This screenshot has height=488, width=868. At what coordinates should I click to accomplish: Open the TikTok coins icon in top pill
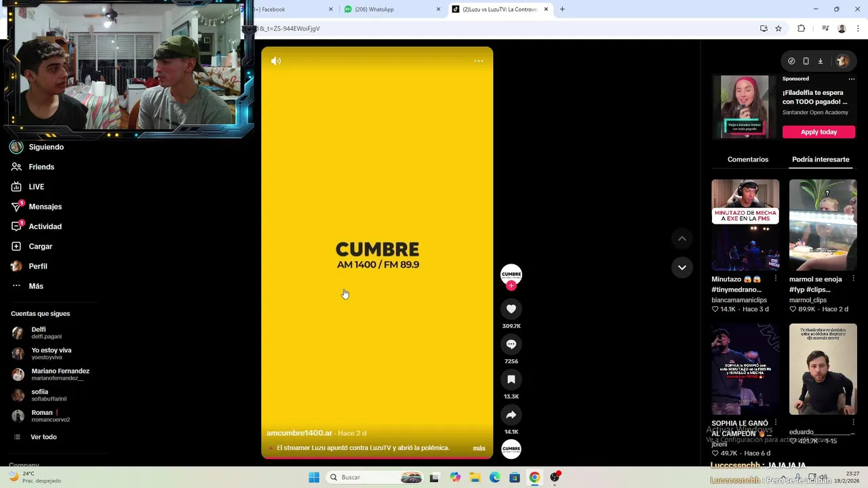tap(791, 61)
